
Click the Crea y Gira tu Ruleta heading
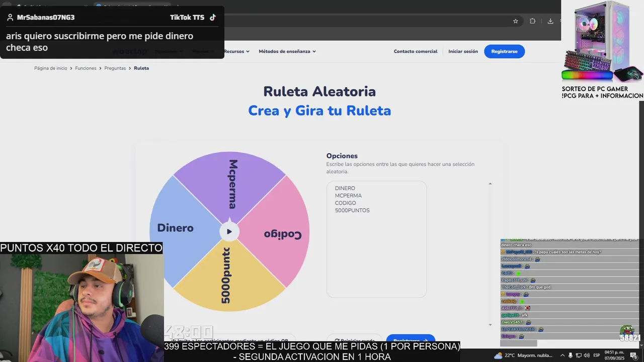point(319,111)
